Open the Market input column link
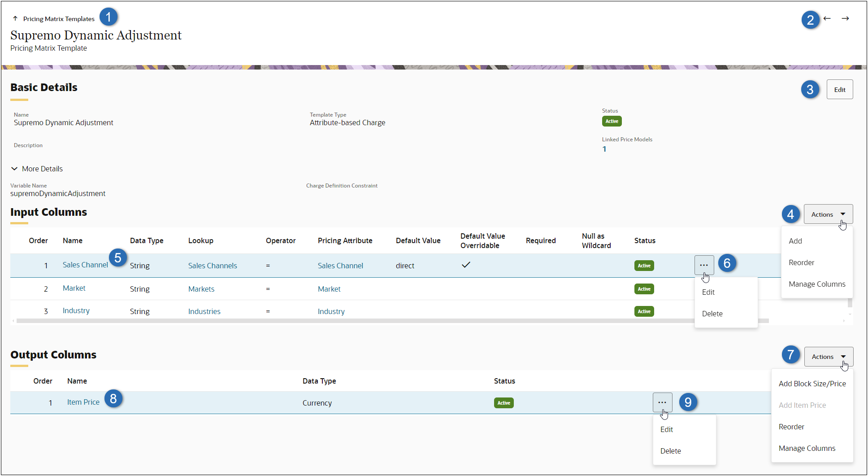 click(x=74, y=288)
